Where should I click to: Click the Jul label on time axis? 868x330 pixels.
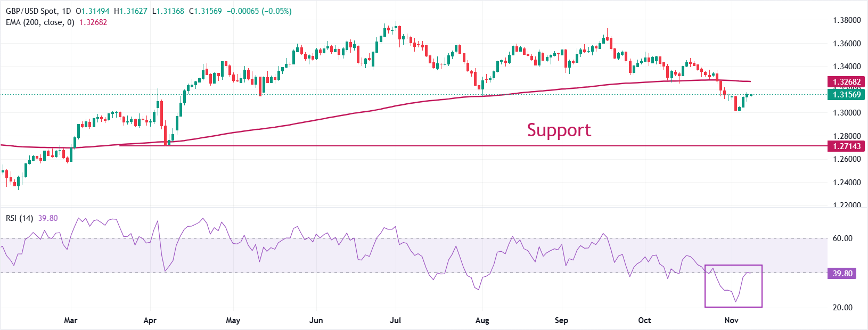pos(395,320)
